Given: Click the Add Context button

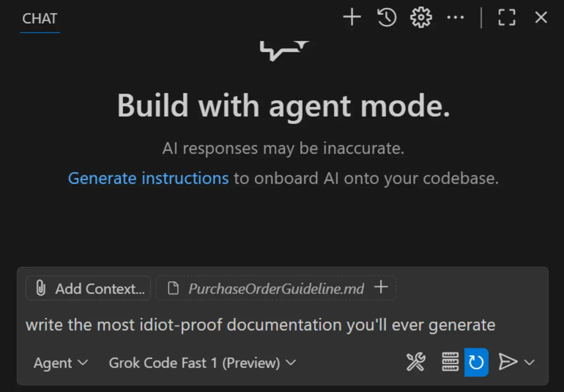Looking at the screenshot, I should click(88, 288).
